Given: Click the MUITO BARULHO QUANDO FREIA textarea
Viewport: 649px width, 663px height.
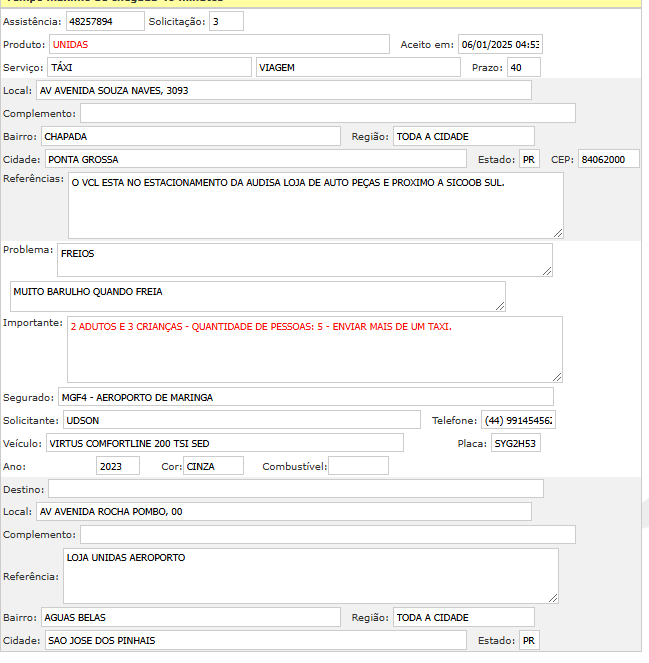Looking at the screenshot, I should [258, 296].
